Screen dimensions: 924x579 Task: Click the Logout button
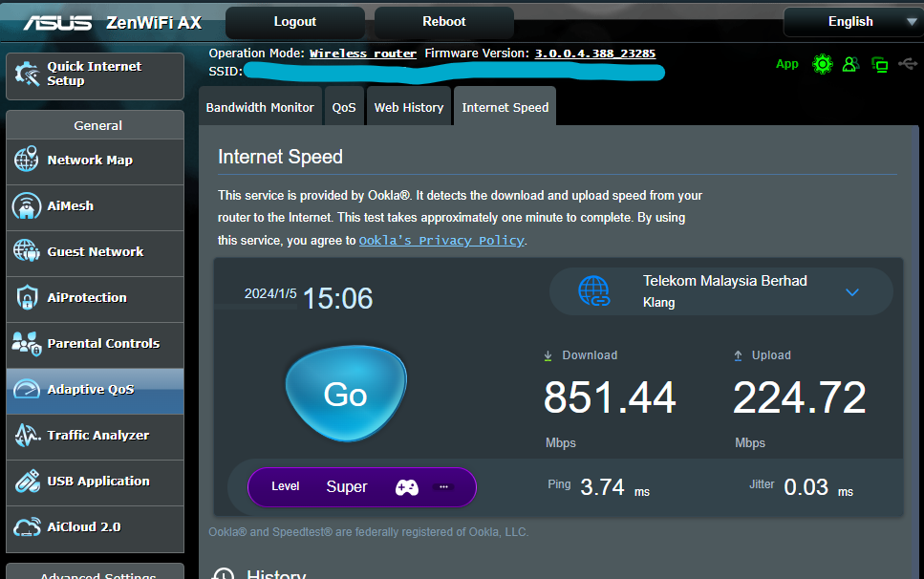point(294,22)
